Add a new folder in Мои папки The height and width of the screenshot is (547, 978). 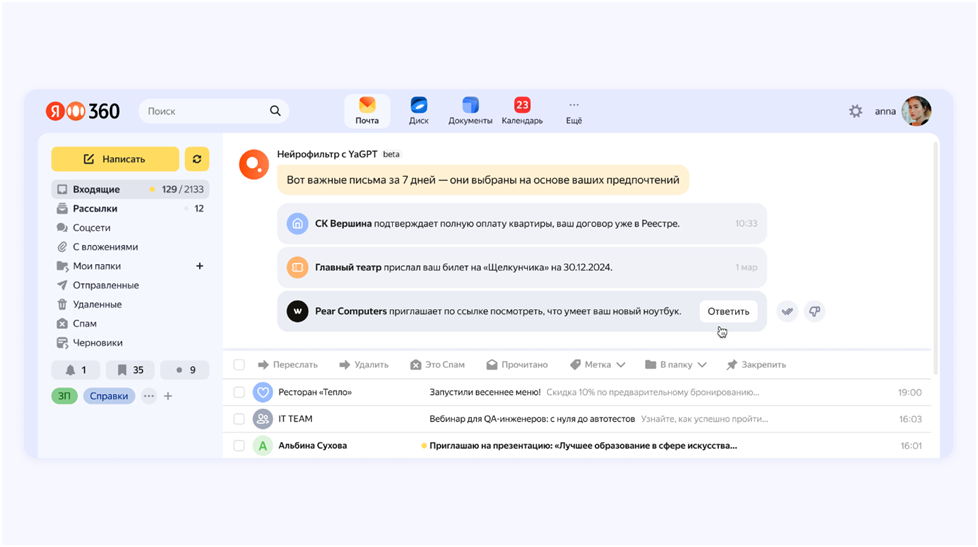coord(200,266)
